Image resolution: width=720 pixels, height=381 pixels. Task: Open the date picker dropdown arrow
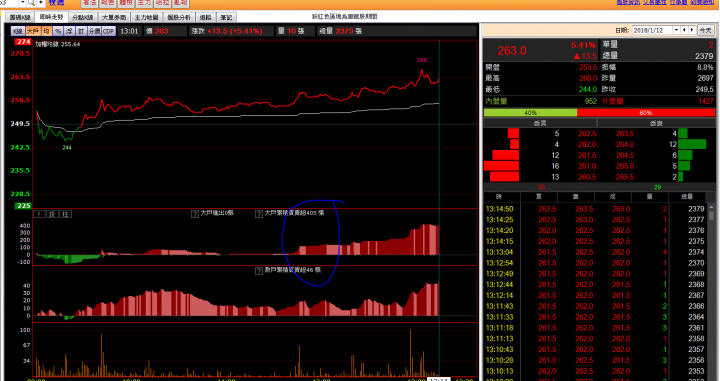click(x=676, y=30)
